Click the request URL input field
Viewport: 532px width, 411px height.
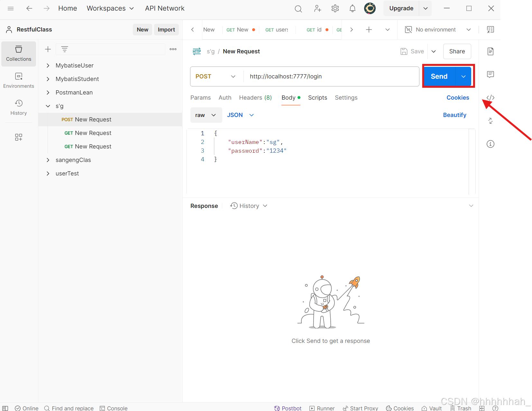331,76
